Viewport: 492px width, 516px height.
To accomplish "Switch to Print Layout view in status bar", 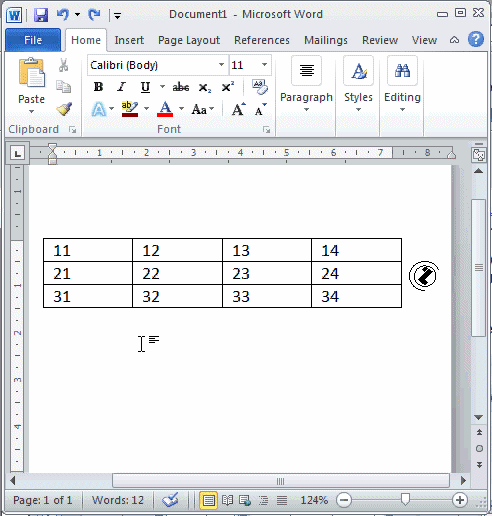I will (209, 500).
